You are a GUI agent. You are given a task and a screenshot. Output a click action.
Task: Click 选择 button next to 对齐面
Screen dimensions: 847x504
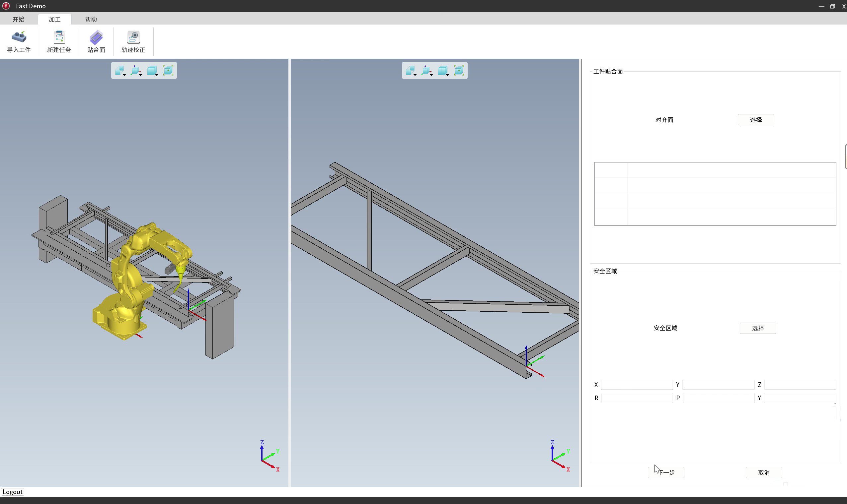[756, 120]
